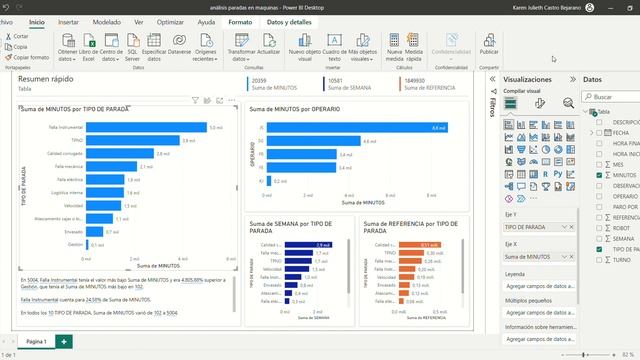Select the Q&A speech bubble visual
640x360 pixels.
(x=521, y=187)
